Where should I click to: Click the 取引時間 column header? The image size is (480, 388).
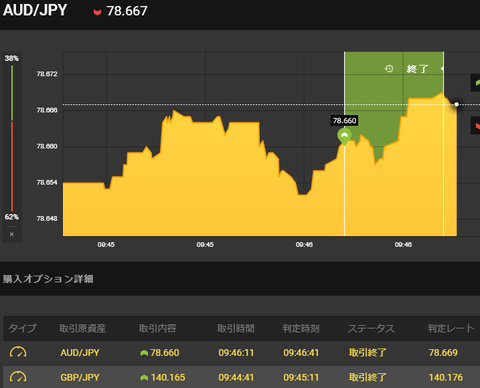click(x=236, y=328)
